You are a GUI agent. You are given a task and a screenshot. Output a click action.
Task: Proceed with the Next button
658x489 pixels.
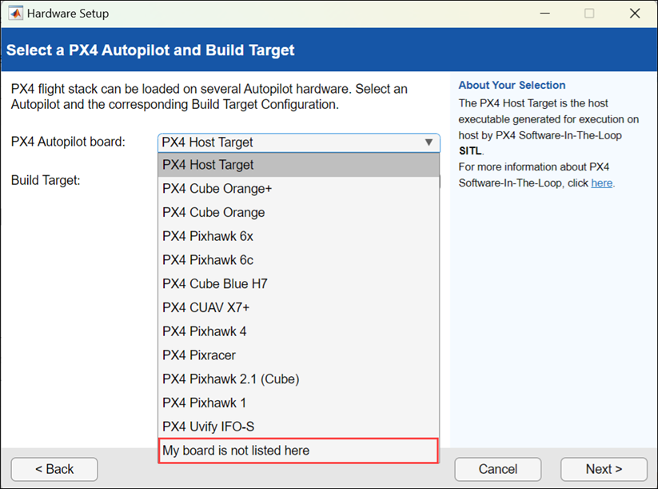point(604,469)
